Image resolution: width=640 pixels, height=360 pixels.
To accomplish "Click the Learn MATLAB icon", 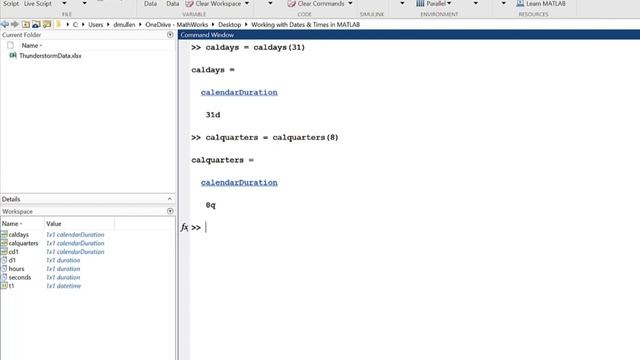I will [520, 3].
